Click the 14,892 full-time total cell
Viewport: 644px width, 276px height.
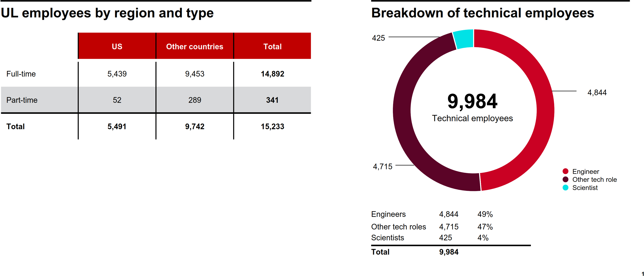point(272,74)
